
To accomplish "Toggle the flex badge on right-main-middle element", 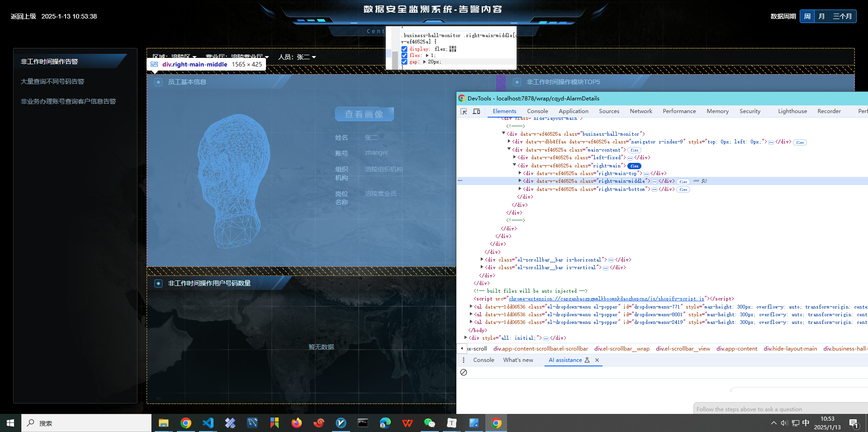I will [683, 181].
